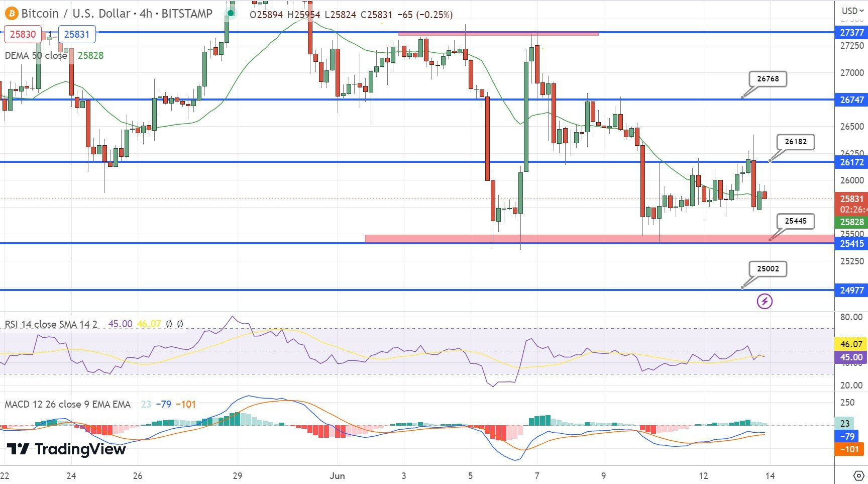
Task: Click the purple lightning bolt icon
Action: (x=765, y=301)
